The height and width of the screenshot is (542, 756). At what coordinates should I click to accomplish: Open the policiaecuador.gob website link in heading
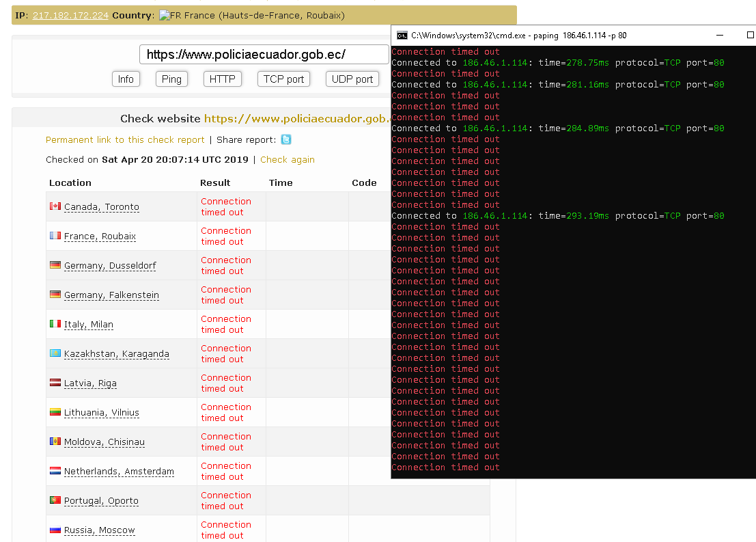[x=298, y=119]
